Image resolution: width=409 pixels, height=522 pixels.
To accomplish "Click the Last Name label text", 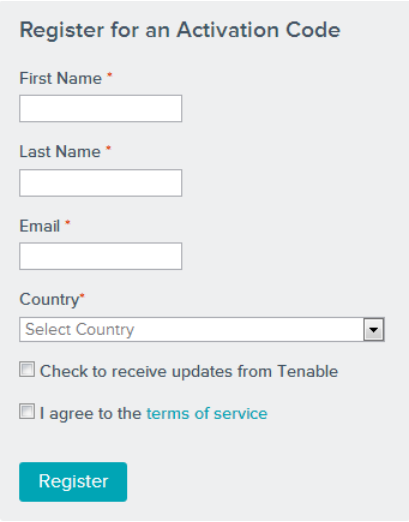I will coord(60,152).
